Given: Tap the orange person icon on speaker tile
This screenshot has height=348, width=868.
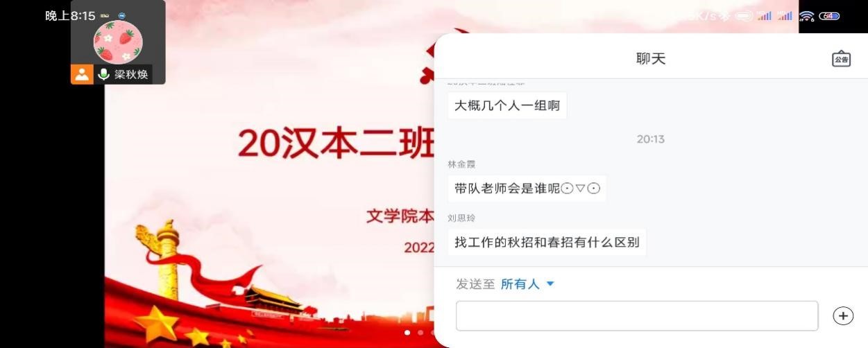Looking at the screenshot, I should pyautogui.click(x=82, y=74).
